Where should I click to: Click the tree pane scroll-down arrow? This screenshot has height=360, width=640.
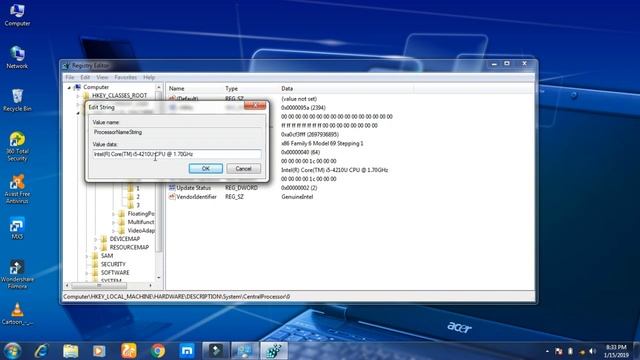[x=158, y=278]
